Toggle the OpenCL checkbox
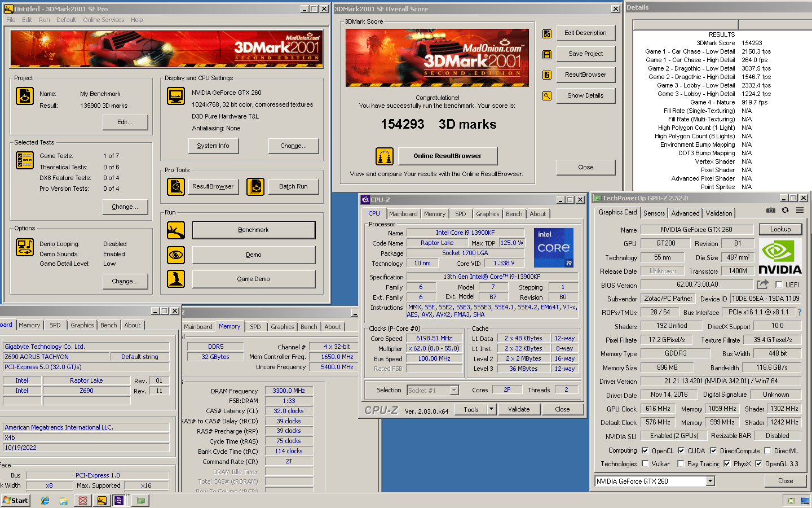The width and height of the screenshot is (812, 508). coord(645,450)
